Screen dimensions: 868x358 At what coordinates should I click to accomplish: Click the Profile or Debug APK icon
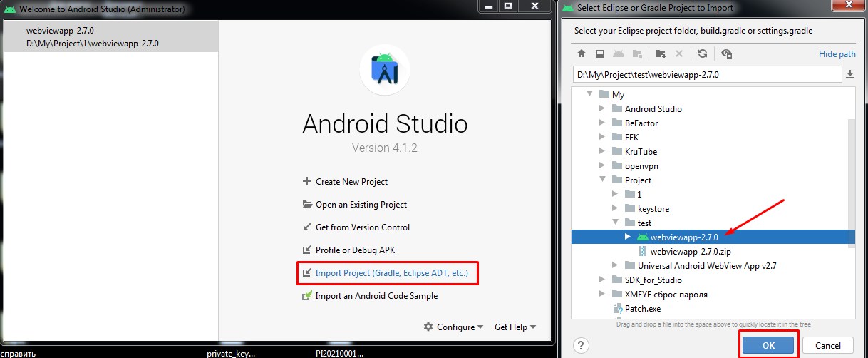click(x=307, y=250)
